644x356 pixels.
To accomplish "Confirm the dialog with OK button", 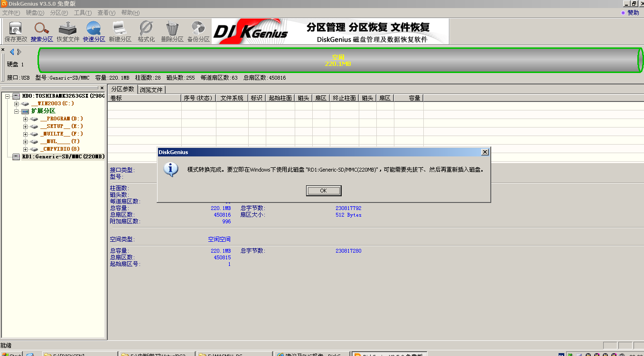I will click(324, 191).
